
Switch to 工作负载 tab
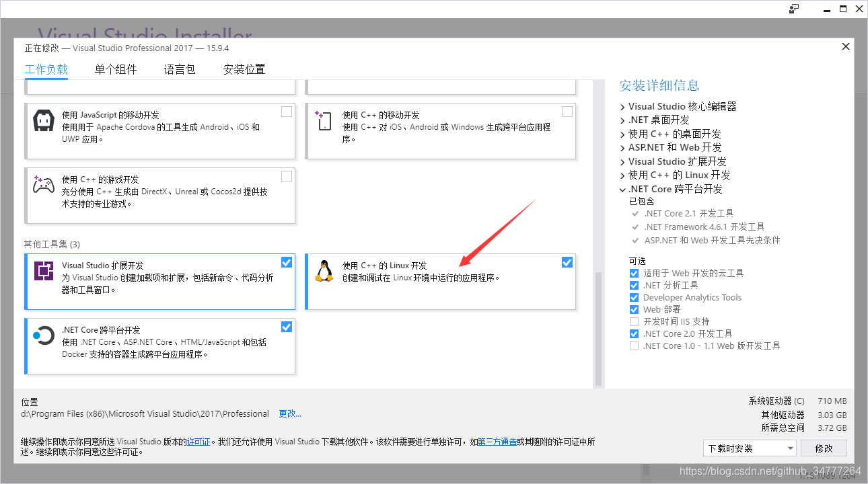[46, 69]
